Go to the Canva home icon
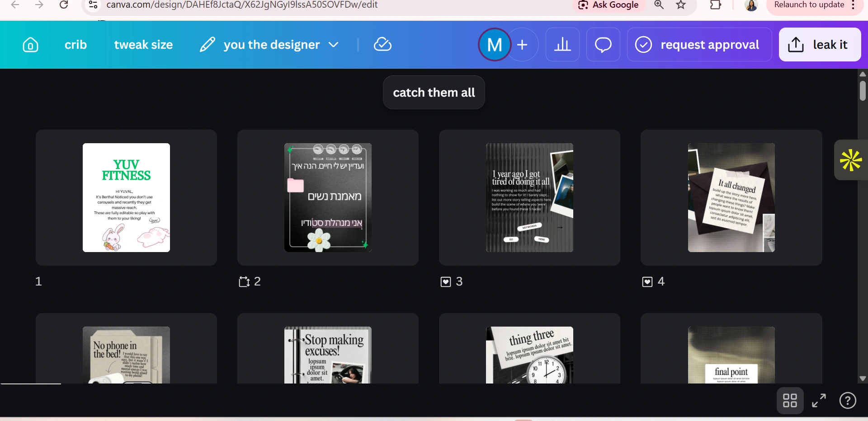This screenshot has width=868, height=421. click(x=30, y=45)
